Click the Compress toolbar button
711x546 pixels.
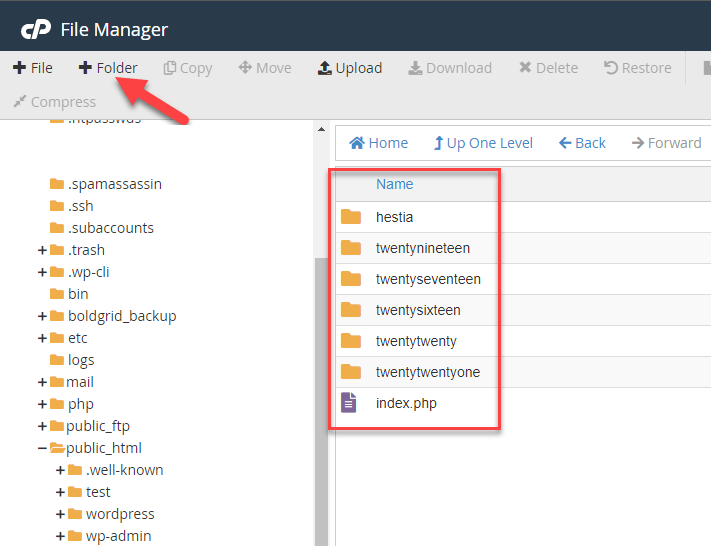point(54,102)
